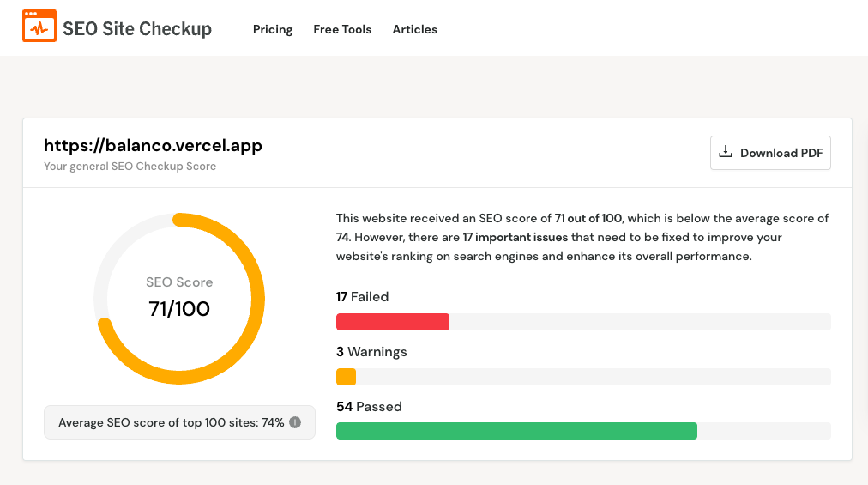Viewport: 868px width, 485px height.
Task: Click the info icon beside average SEO score
Action: pyautogui.click(x=295, y=422)
